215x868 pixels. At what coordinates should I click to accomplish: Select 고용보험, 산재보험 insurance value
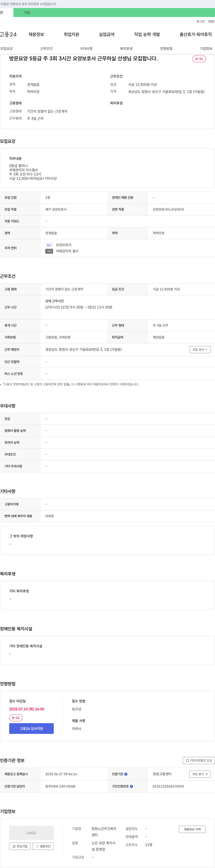click(58, 337)
